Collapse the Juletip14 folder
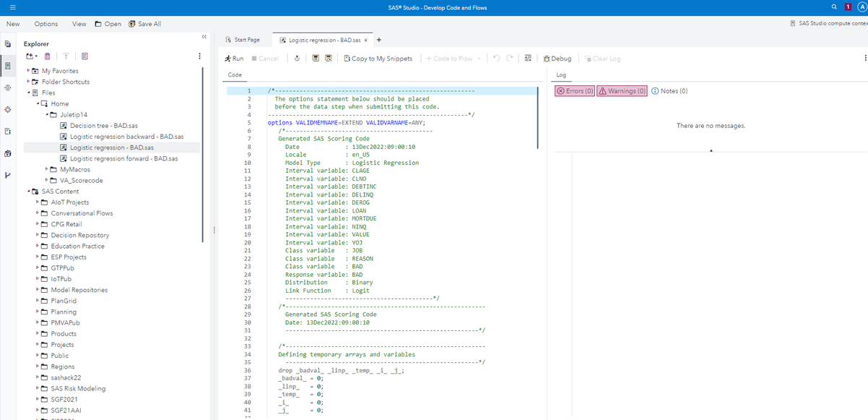The image size is (868, 420). pos(47,115)
